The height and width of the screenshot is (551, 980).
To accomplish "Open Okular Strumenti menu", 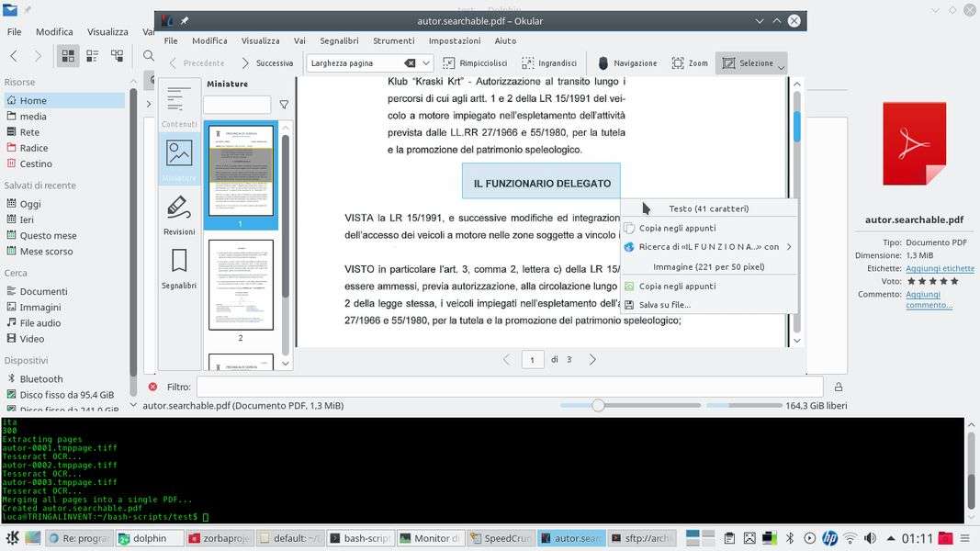I will (x=393, y=40).
